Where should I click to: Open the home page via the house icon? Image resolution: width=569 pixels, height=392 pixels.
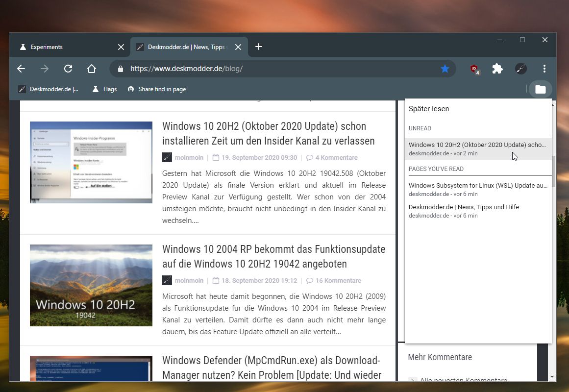point(92,69)
